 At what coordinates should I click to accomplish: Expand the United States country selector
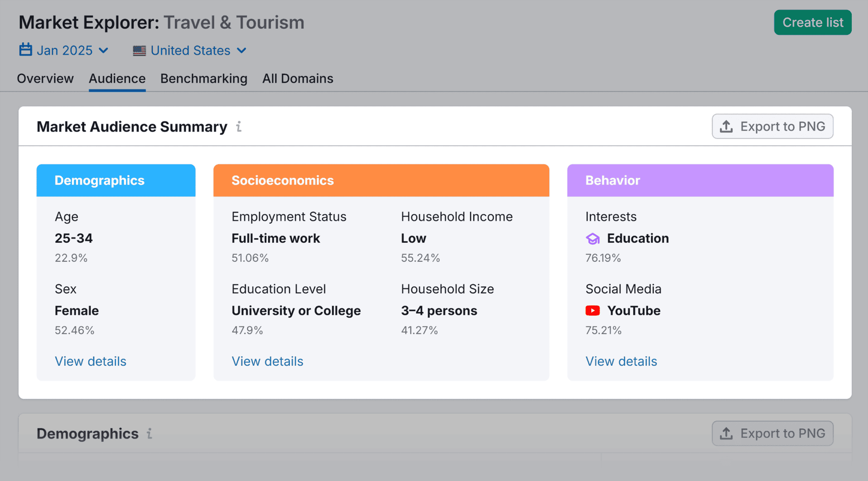point(190,51)
